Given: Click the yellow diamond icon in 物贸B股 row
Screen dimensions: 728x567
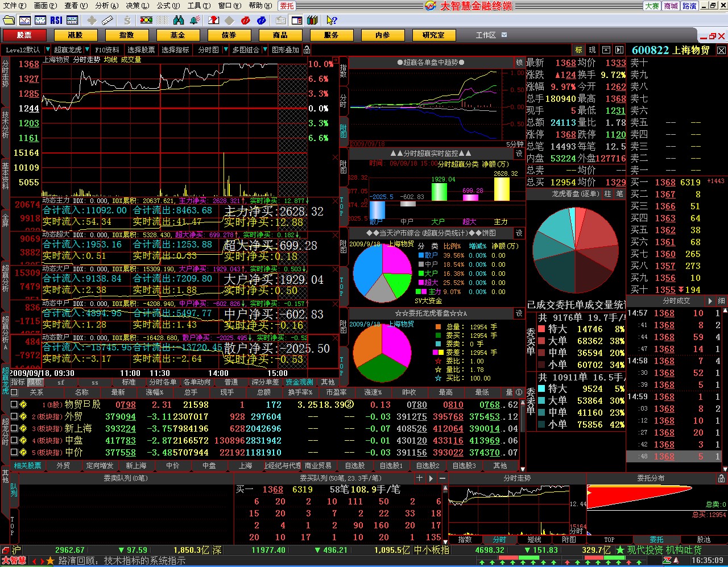Looking at the screenshot, I should [23, 405].
